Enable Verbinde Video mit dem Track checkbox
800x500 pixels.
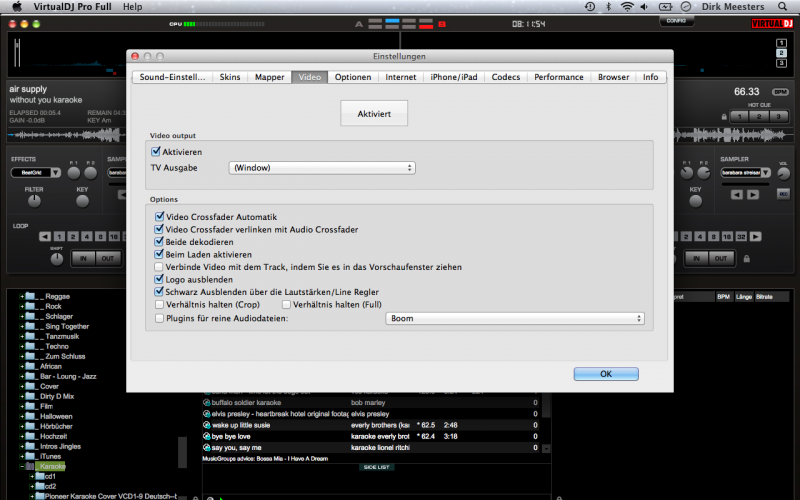pos(159,267)
